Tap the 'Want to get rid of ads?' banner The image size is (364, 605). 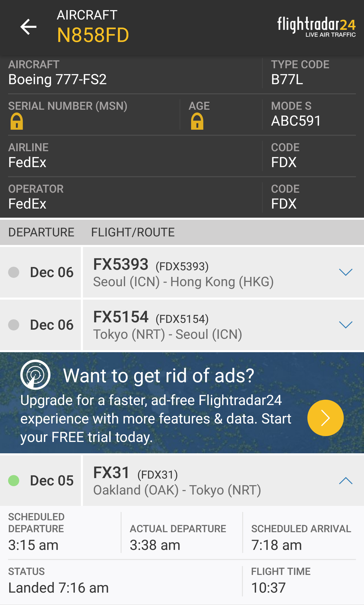coord(182,403)
